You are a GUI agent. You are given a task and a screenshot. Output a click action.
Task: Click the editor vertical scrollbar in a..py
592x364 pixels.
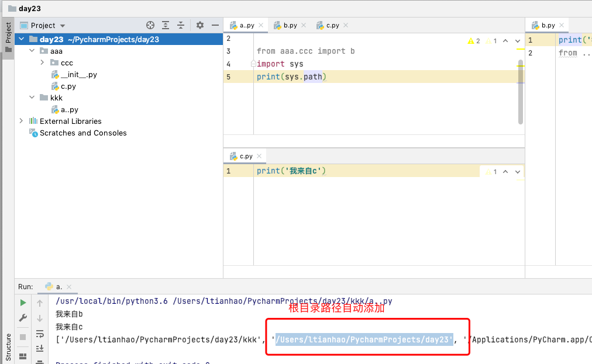(520, 92)
